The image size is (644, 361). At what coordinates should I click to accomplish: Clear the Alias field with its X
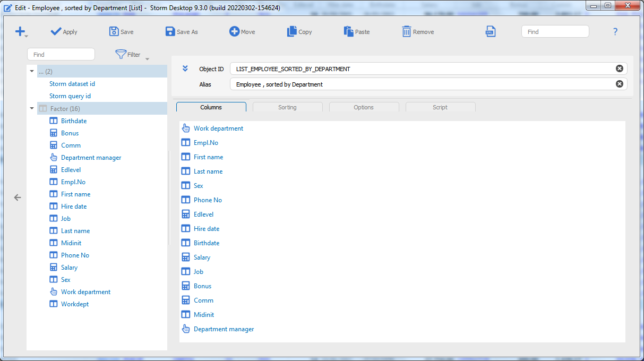click(620, 84)
